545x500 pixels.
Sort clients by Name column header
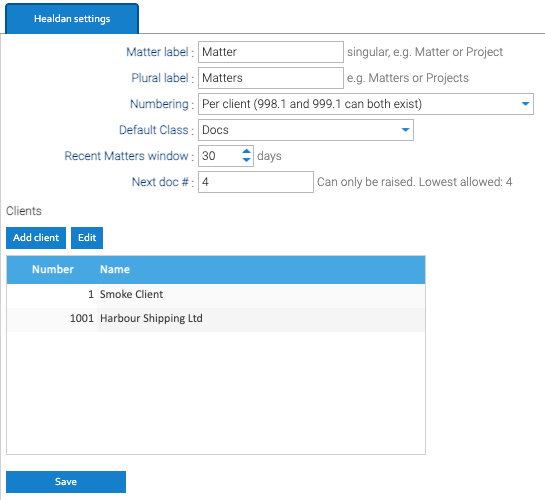pos(261,270)
